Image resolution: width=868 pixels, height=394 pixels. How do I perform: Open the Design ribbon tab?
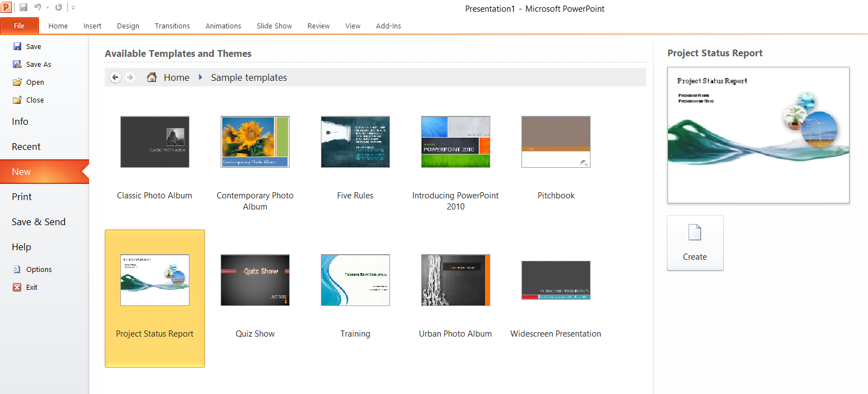point(128,26)
